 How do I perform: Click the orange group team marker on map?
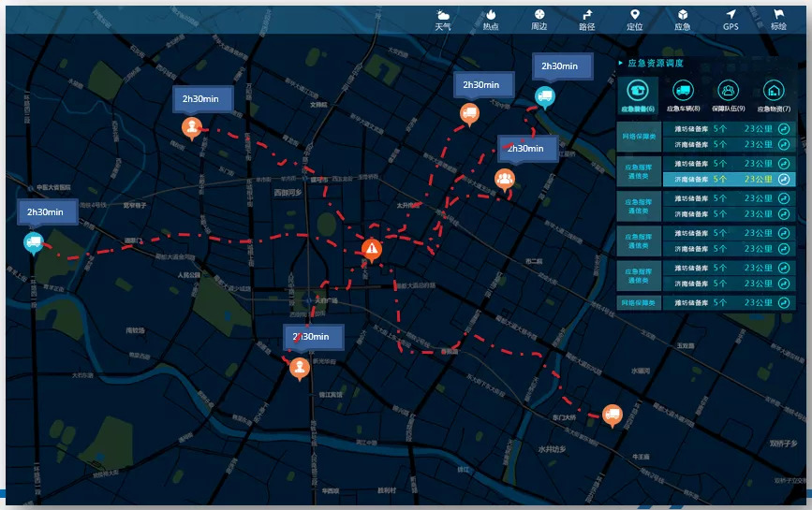tap(505, 178)
